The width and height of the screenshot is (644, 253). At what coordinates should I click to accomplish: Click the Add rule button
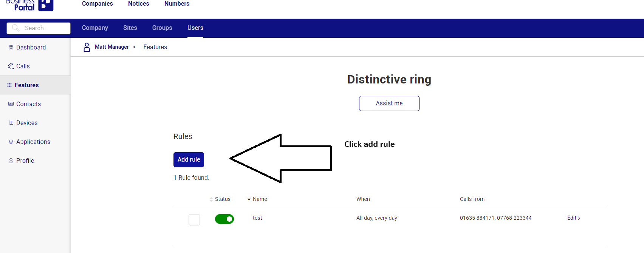click(189, 159)
